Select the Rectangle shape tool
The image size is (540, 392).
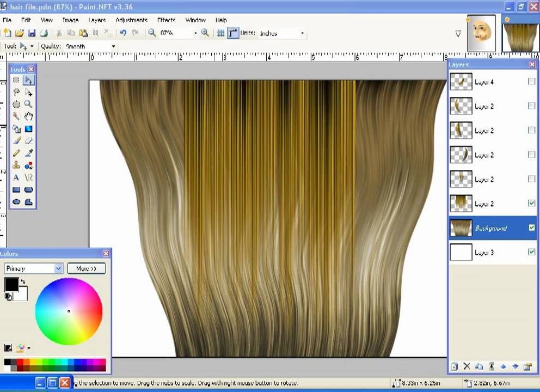tap(16, 189)
